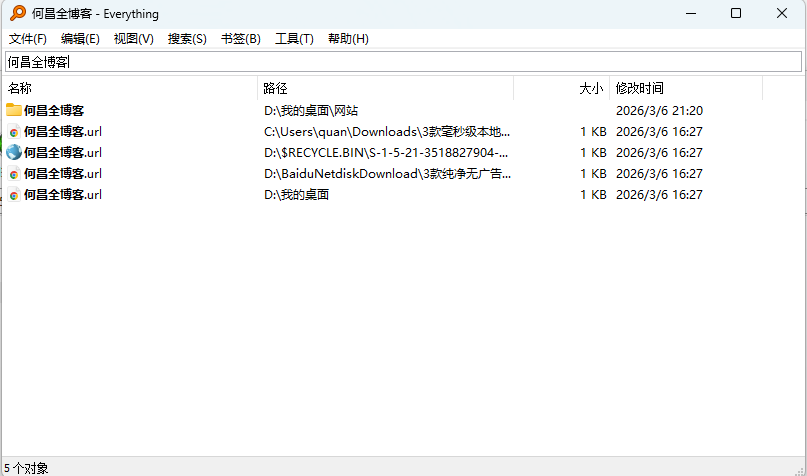Image resolution: width=807 pixels, height=476 pixels.
Task: Click the path C:\Users\quan\Downloads\3款毫秒级本地...
Action: click(x=387, y=132)
